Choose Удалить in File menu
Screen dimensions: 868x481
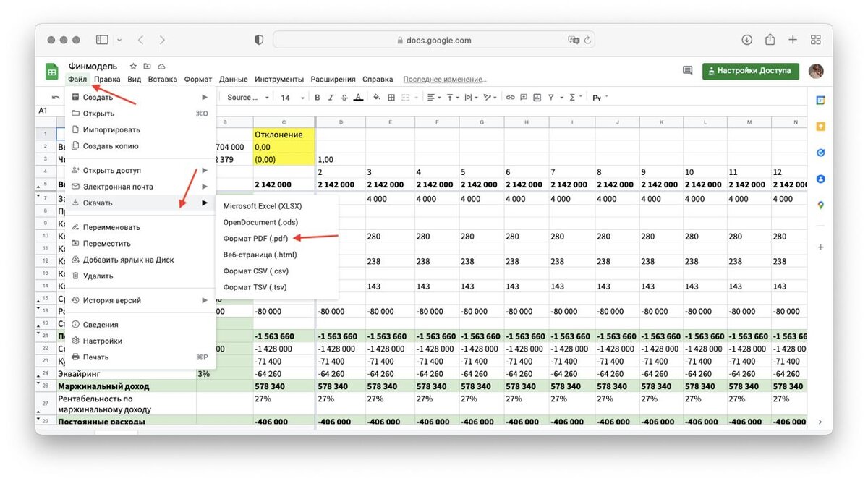[140, 276]
